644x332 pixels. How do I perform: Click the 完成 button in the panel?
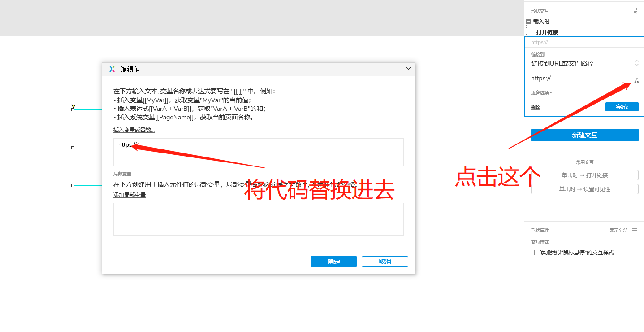(x=622, y=107)
